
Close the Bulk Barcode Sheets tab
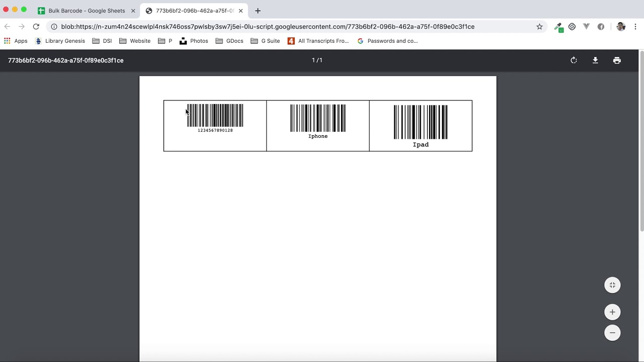[x=133, y=11]
